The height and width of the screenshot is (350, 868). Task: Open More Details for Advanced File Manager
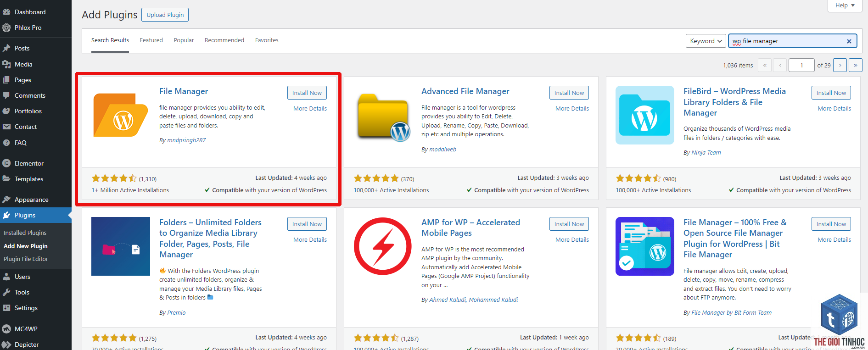(x=572, y=109)
